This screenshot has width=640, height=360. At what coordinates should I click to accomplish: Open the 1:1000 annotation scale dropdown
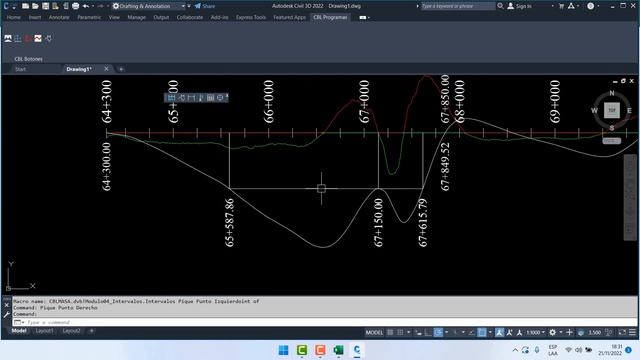coord(535,333)
